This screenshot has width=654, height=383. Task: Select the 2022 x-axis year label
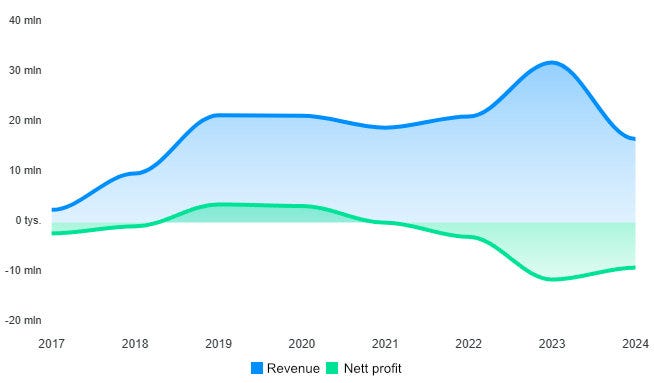(x=468, y=344)
